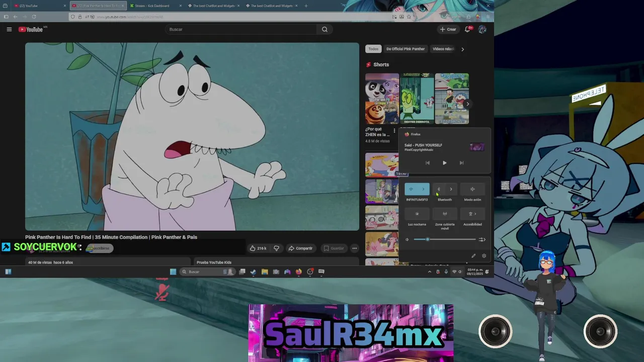
Task: Open File Explorer from the taskbar
Action: click(x=265, y=271)
